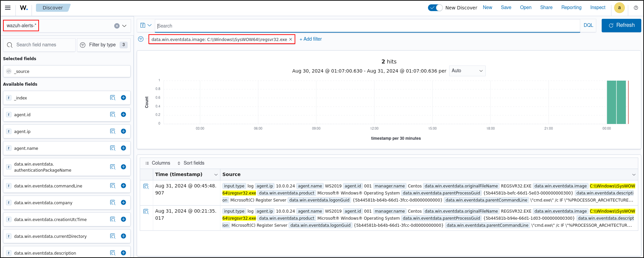
Task: Expand the 00:45:48 document row
Action: tap(146, 186)
